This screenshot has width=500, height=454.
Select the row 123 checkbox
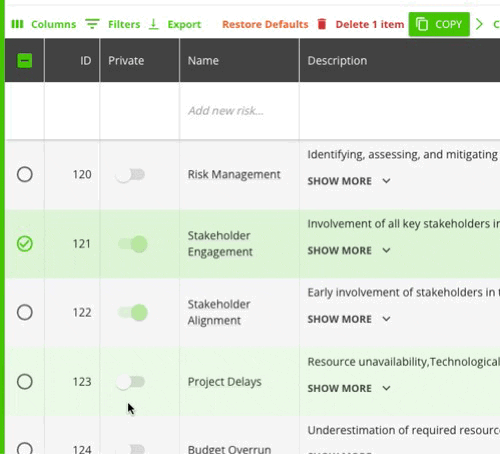(x=25, y=382)
